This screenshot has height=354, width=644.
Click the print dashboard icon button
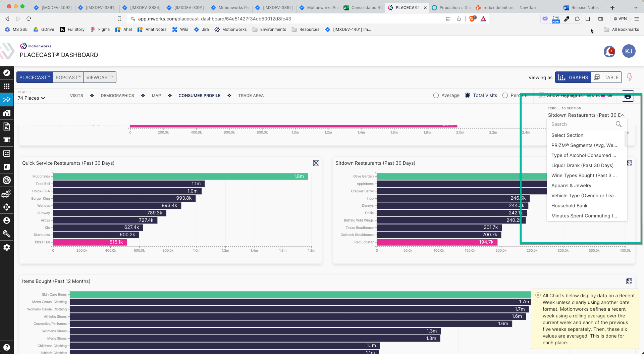(x=628, y=97)
